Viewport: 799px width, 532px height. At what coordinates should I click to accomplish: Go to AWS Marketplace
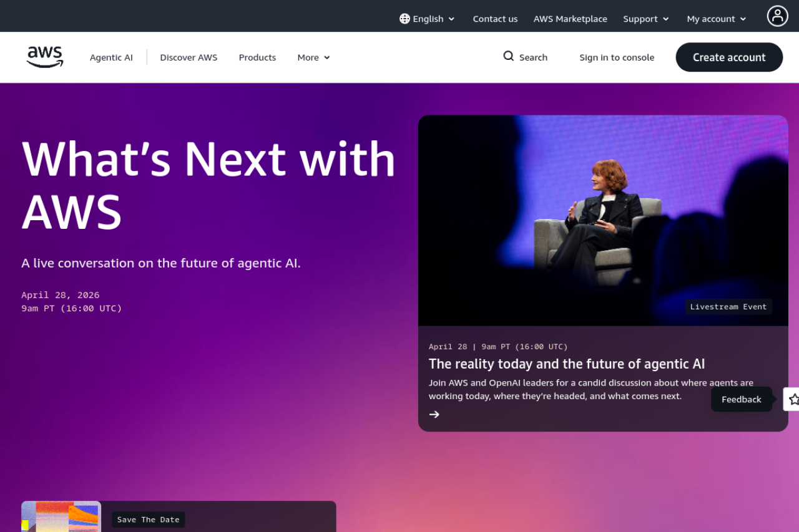pos(570,19)
